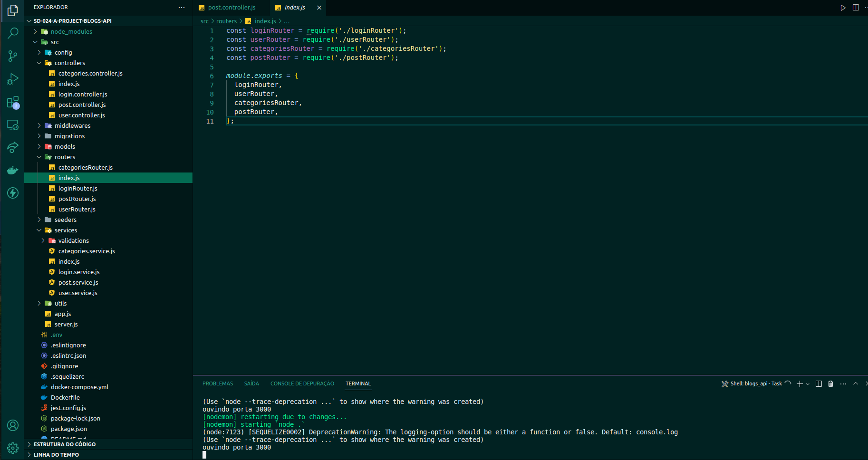This screenshot has width=868, height=460.
Task: Open app.js file
Action: click(x=108, y=314)
